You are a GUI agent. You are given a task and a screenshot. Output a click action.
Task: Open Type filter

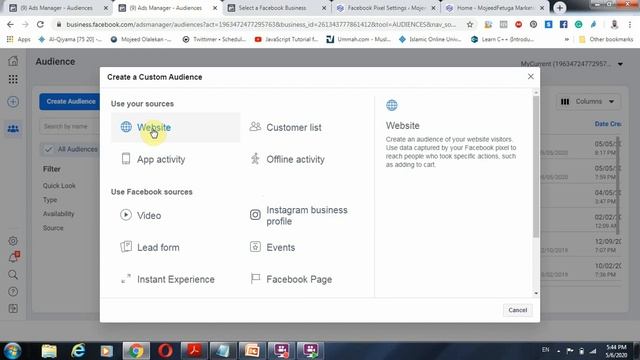click(x=50, y=200)
